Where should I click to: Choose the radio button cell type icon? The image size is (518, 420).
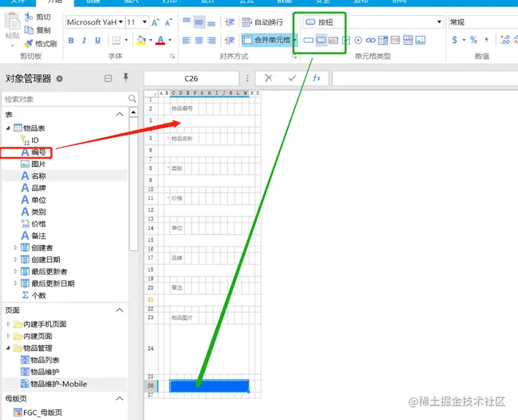(x=358, y=40)
